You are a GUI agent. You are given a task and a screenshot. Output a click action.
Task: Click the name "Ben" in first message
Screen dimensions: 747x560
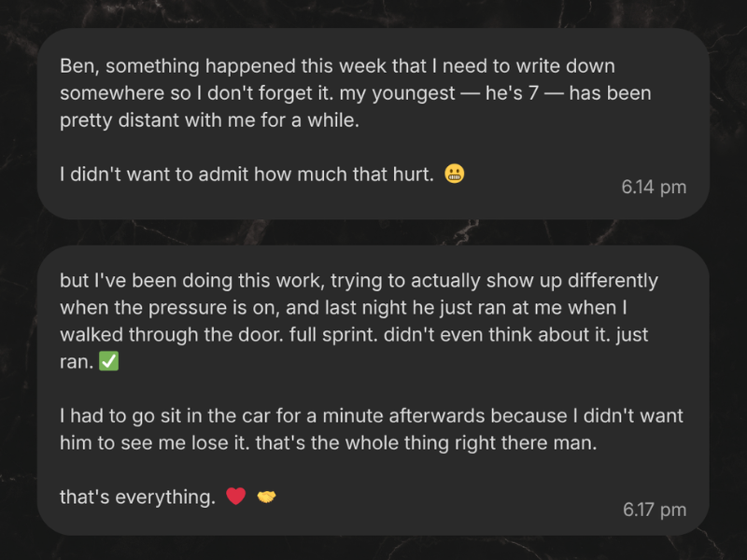76,67
